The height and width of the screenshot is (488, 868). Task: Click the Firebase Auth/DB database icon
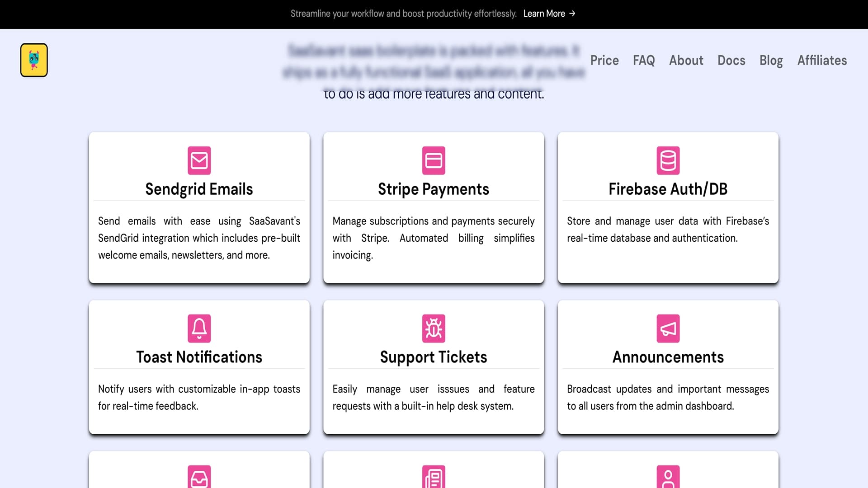pyautogui.click(x=668, y=160)
